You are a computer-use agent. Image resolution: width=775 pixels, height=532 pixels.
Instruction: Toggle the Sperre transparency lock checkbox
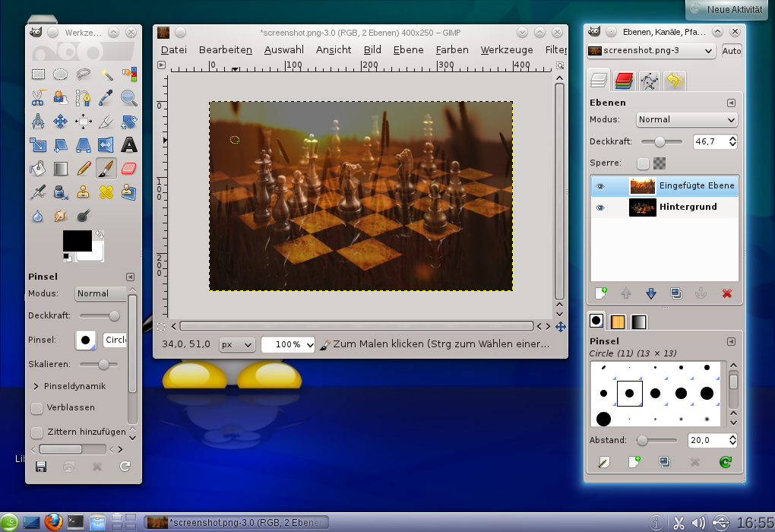coord(643,163)
